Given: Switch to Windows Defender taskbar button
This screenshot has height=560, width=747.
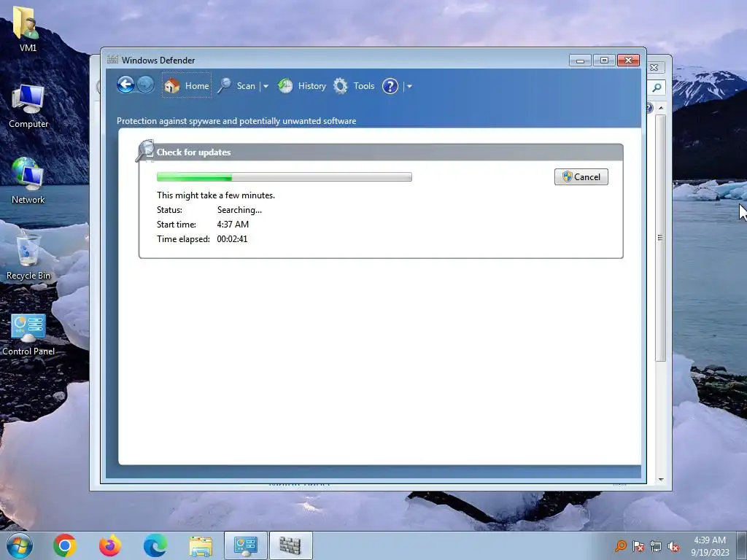Looking at the screenshot, I should (290, 545).
